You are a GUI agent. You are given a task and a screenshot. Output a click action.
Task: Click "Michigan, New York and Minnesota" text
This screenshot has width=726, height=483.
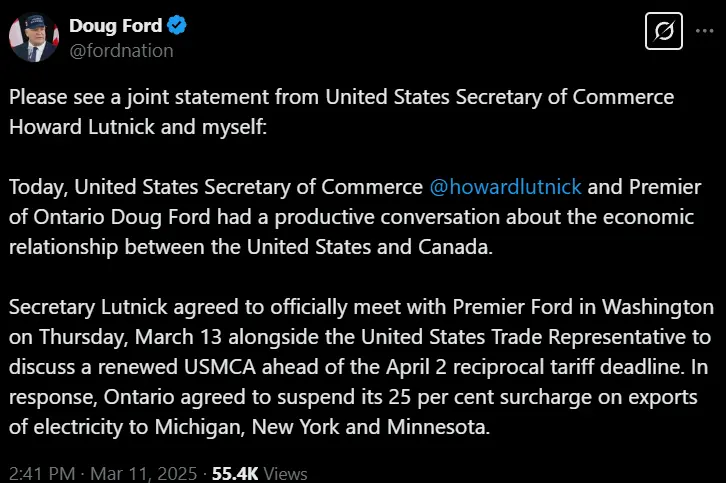click(330, 425)
